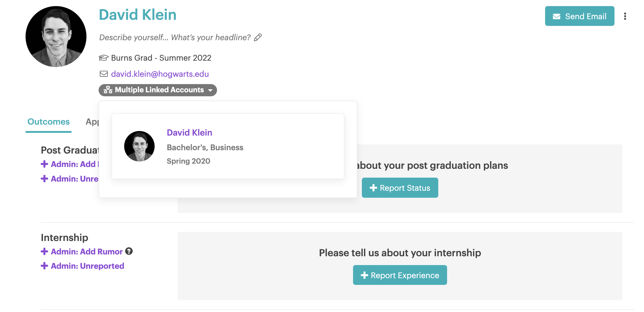The image size is (644, 312).
Task: Open linked David Klein account name
Action: click(x=189, y=133)
